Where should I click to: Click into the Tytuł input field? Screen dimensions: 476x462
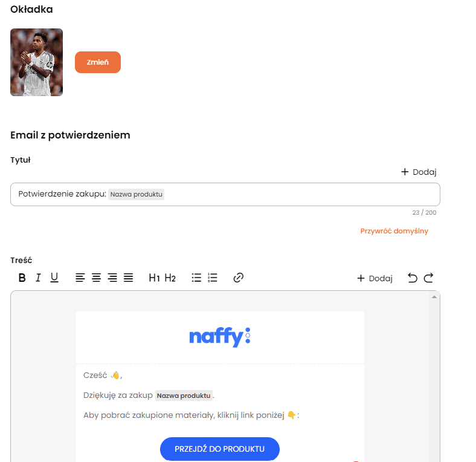pyautogui.click(x=225, y=194)
